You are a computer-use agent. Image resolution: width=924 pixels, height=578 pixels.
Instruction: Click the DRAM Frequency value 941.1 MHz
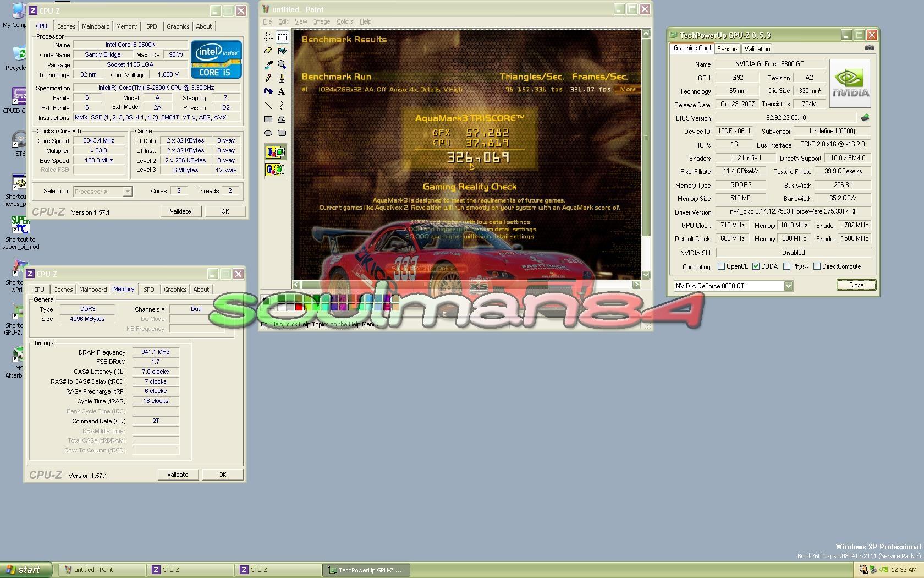pyautogui.click(x=156, y=352)
